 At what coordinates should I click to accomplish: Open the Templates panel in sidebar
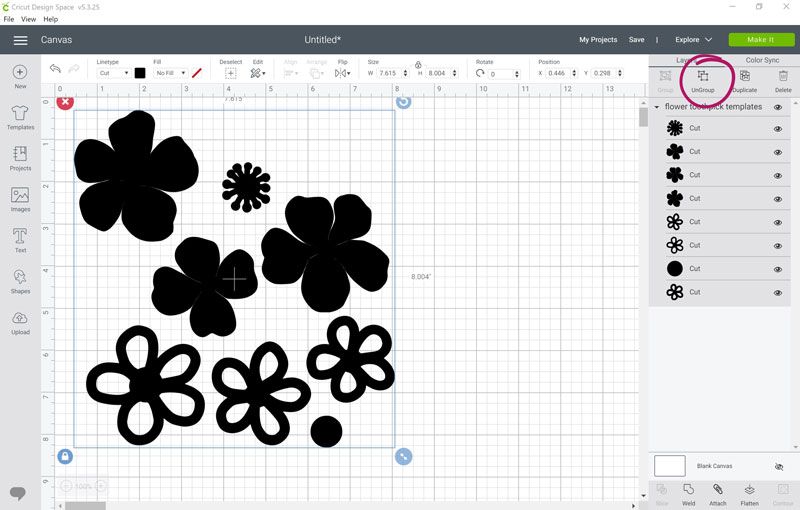[20, 117]
